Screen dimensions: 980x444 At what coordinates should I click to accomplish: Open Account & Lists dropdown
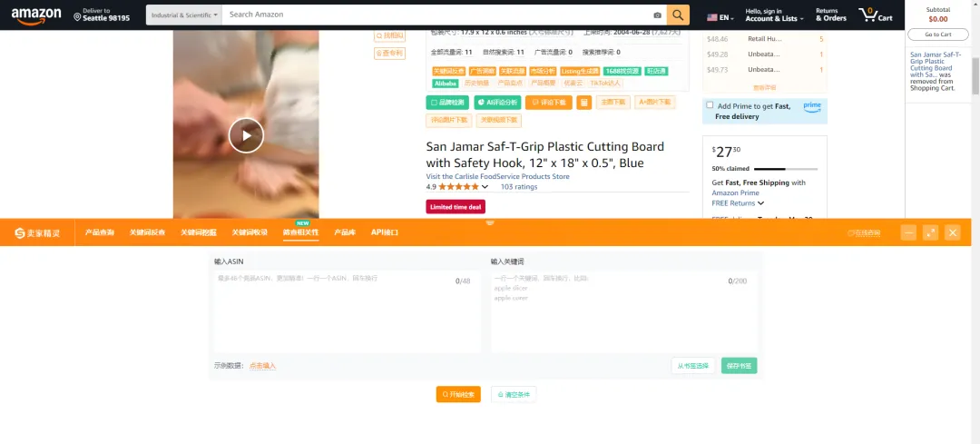pos(774,15)
